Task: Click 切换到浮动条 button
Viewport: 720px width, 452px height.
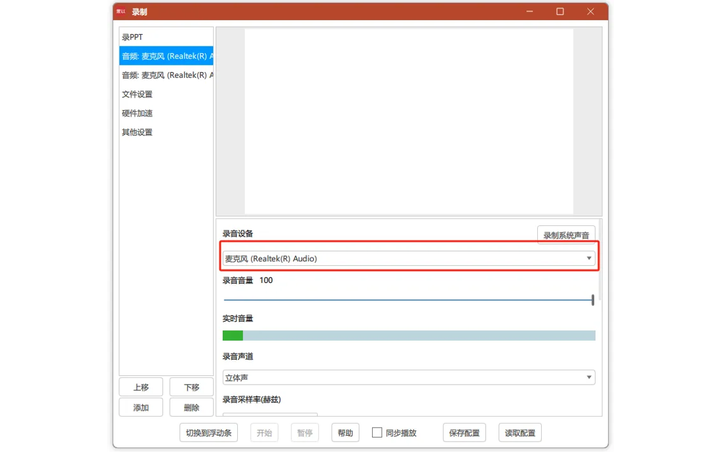Action: 208,433
